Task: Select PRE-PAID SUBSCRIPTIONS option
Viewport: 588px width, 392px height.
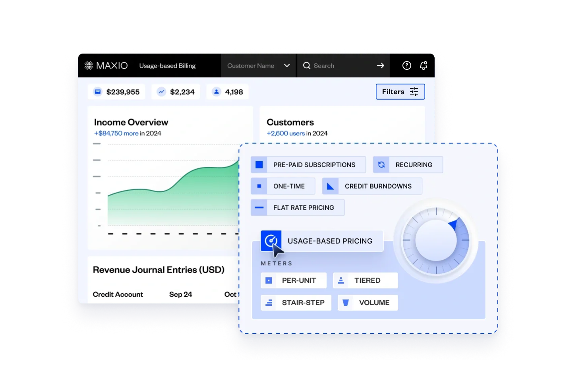Action: (x=308, y=164)
